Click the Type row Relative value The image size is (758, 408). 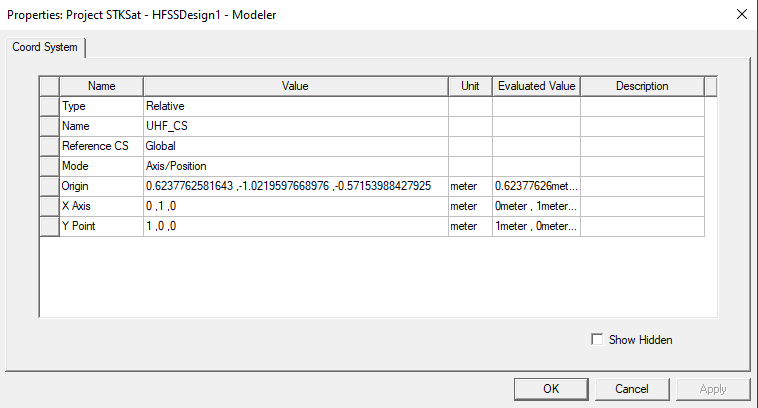point(295,106)
